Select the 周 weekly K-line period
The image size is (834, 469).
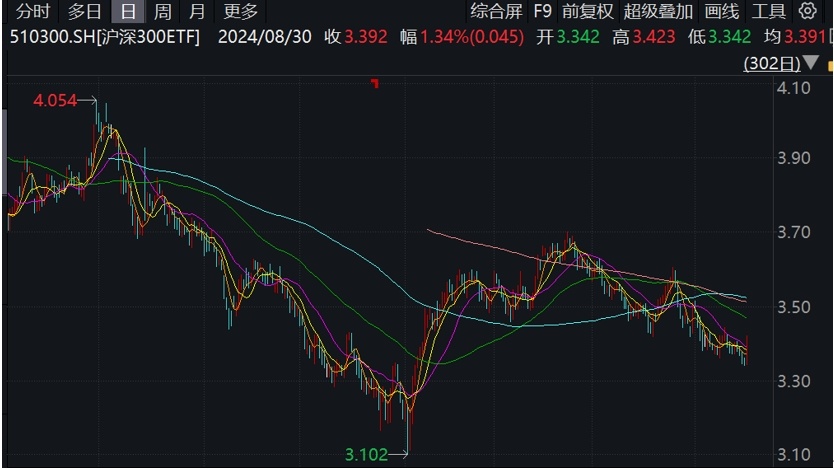tap(163, 12)
